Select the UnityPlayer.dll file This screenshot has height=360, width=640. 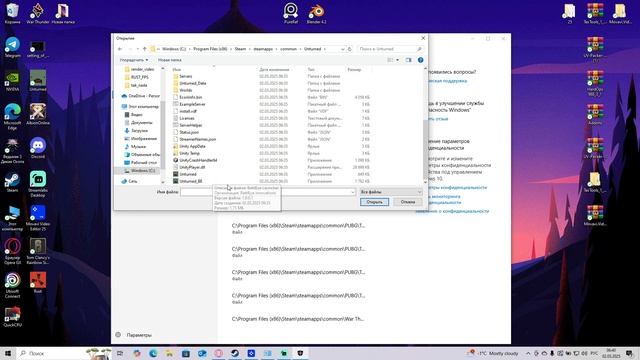click(192, 167)
